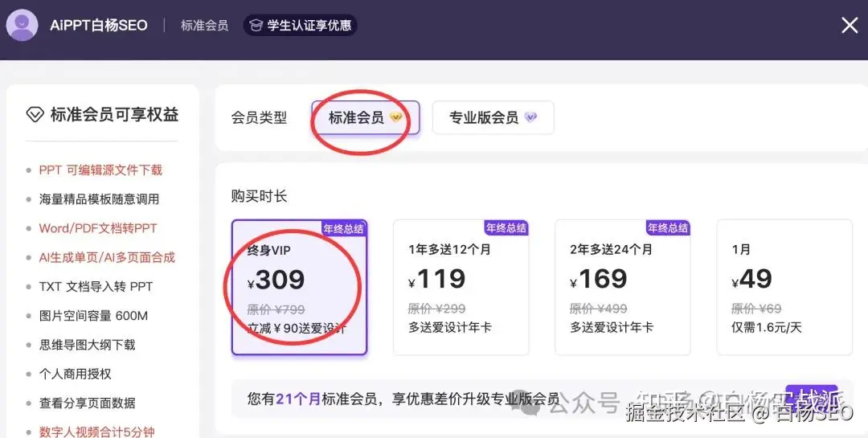Image resolution: width=868 pixels, height=438 pixels.
Task: Click the 年终总结 tag on 1年多送12个月 plan
Action: click(x=506, y=227)
